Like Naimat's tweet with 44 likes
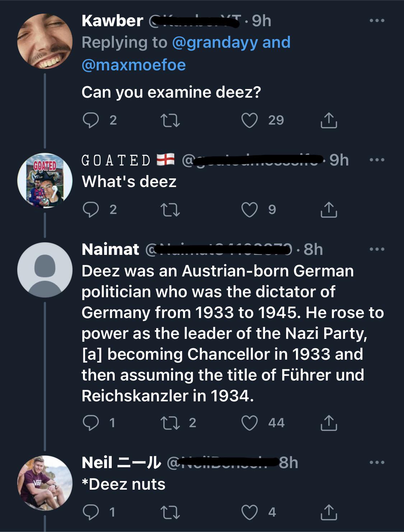Image resolution: width=404 pixels, height=532 pixels. pos(250,423)
